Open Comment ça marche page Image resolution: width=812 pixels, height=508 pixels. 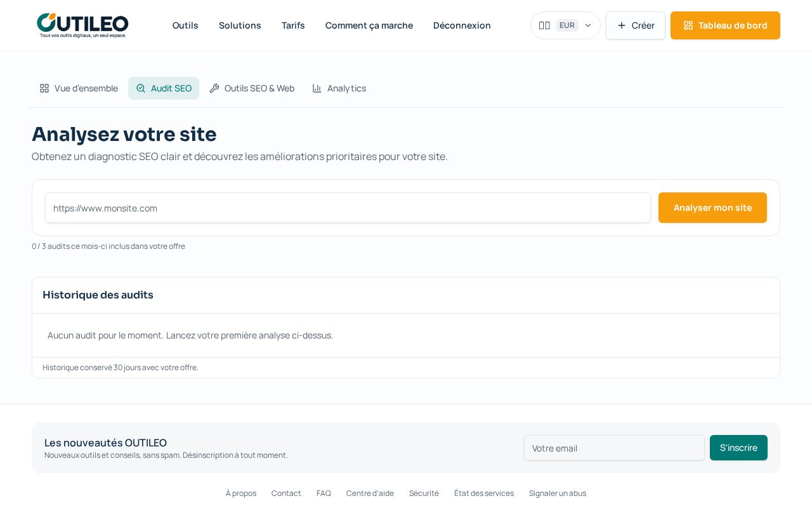coord(369,25)
